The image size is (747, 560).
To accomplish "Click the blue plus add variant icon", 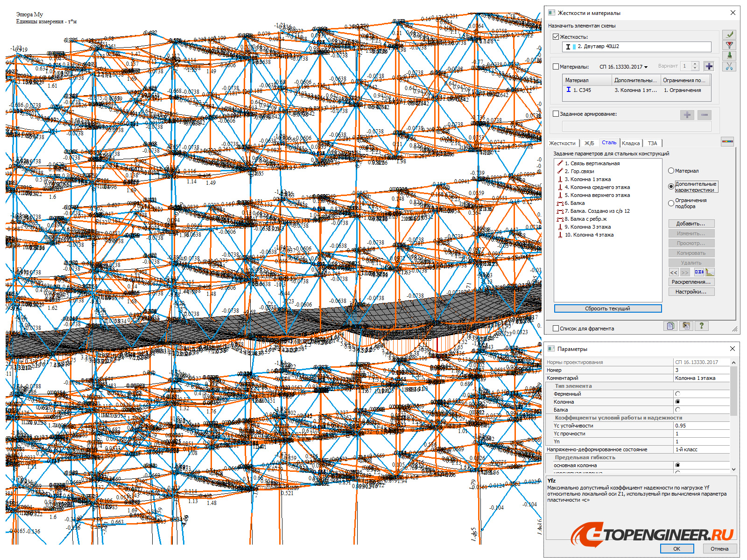I will (709, 66).
